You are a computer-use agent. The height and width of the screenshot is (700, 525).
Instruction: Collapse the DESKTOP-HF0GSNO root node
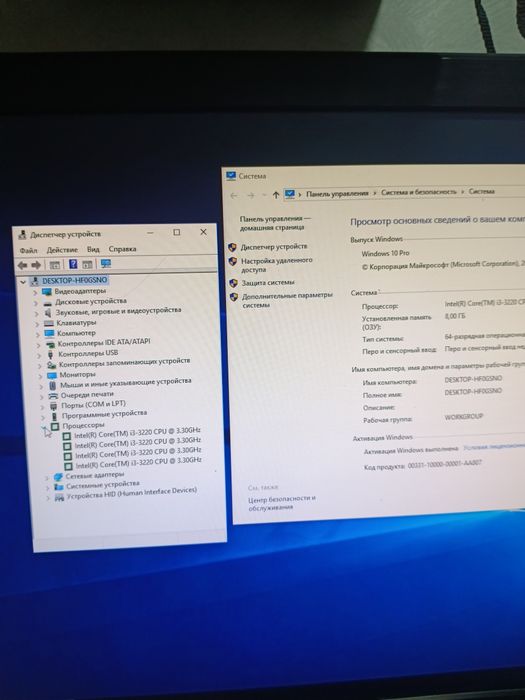23,282
